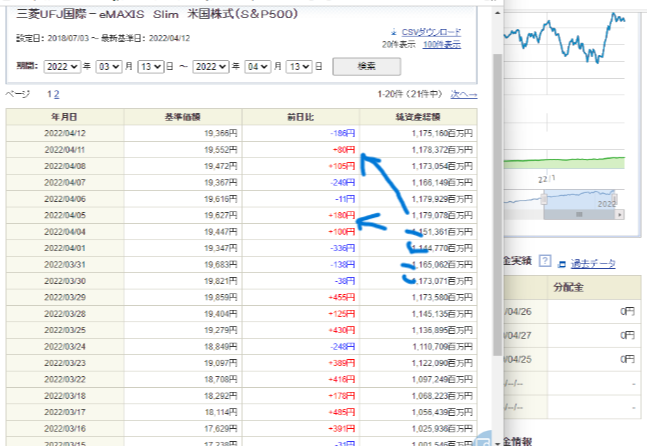Screen dimensions: 647x446
Task: Click the /04/25 distribution date row
Action: (572, 359)
